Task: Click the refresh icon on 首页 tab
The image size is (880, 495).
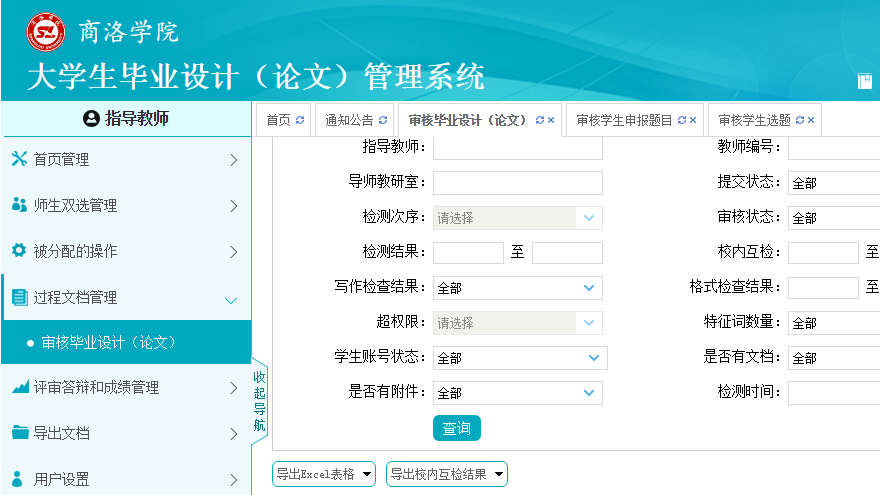Action: [300, 120]
